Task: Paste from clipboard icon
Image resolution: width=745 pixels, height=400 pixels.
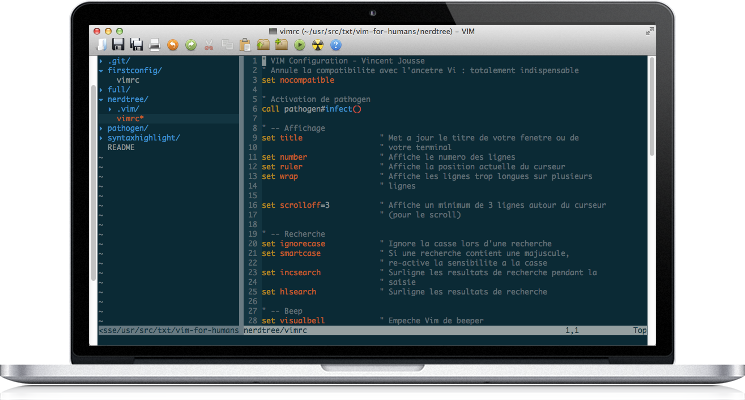Action: [x=245, y=45]
